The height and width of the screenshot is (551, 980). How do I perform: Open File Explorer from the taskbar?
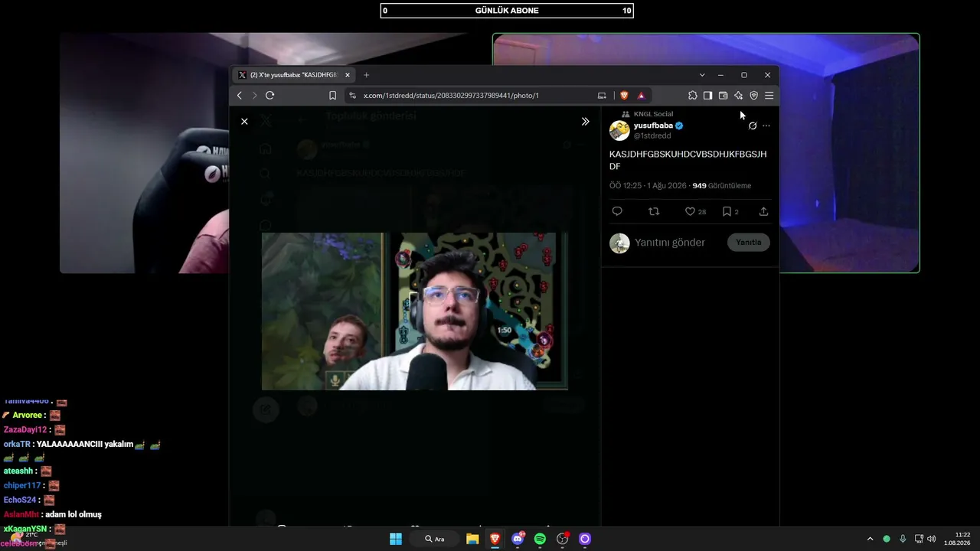(x=472, y=539)
